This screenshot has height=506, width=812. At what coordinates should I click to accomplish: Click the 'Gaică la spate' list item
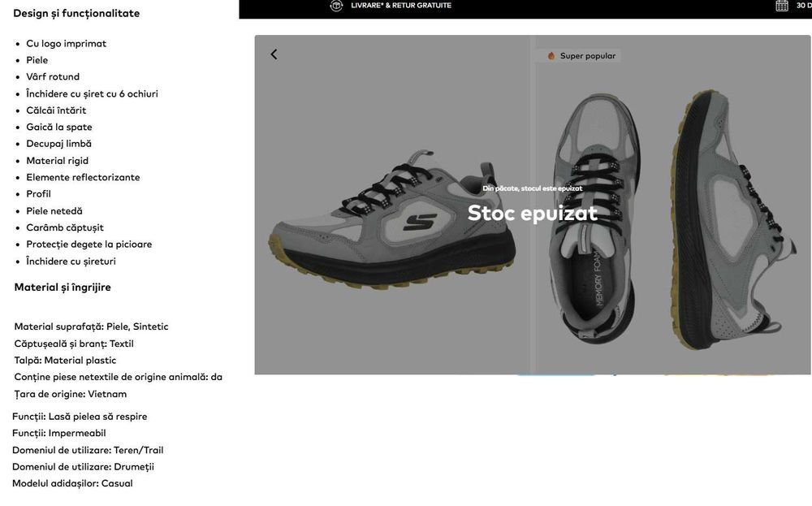point(59,127)
